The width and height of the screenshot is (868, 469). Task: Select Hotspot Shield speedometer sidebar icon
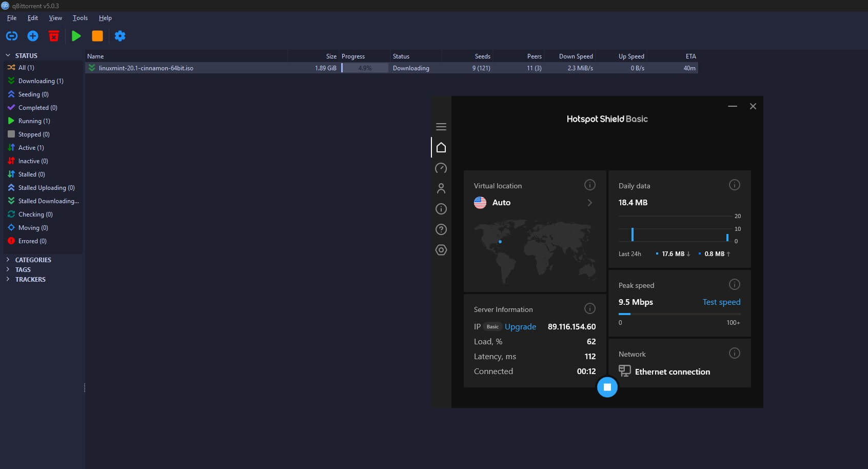click(441, 168)
